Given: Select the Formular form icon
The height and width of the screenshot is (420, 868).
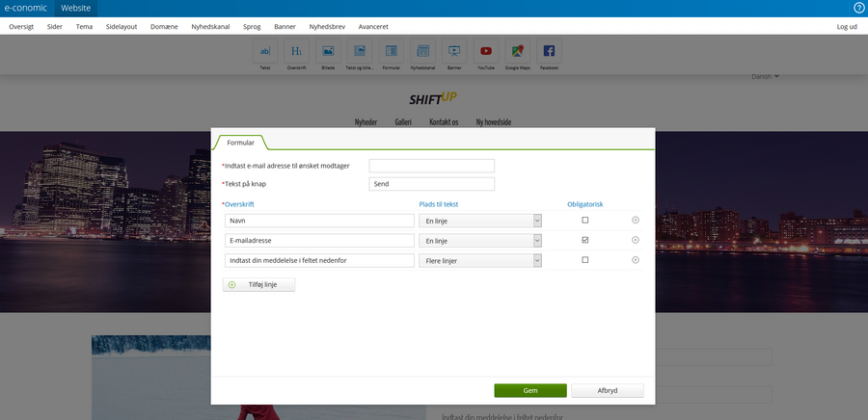Looking at the screenshot, I should click(392, 51).
